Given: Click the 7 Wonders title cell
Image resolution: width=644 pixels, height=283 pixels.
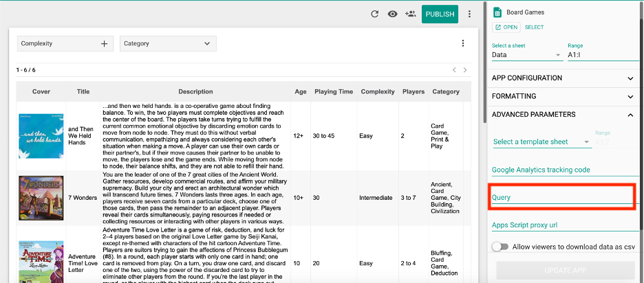Looking at the screenshot, I should 83,198.
